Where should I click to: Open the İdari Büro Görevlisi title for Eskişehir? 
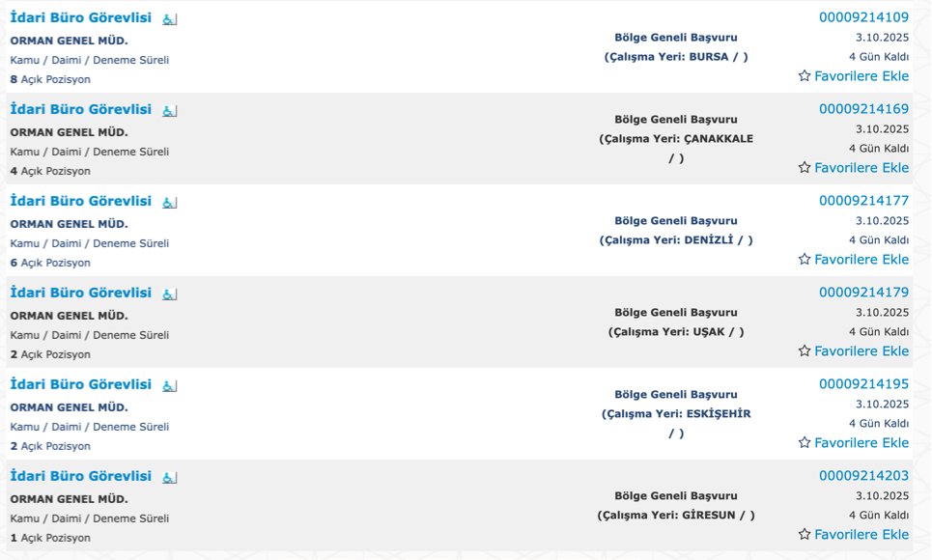81,385
